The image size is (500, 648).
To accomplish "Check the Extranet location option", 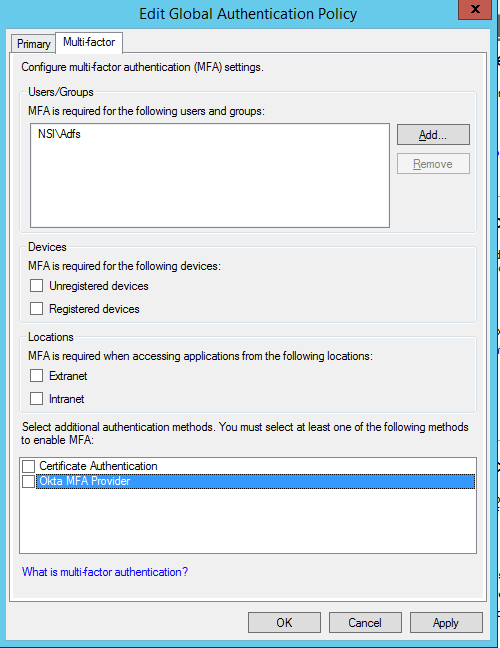I will click(x=36, y=376).
